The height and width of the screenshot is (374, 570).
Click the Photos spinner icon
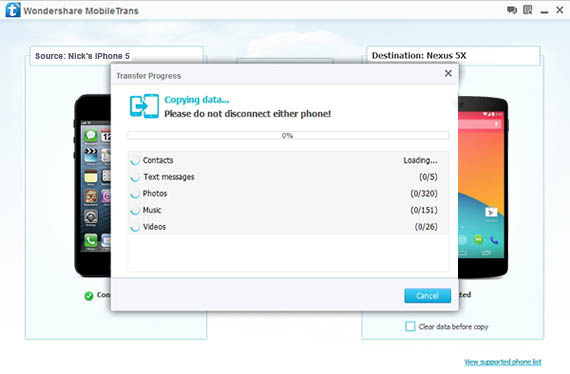pyautogui.click(x=135, y=194)
